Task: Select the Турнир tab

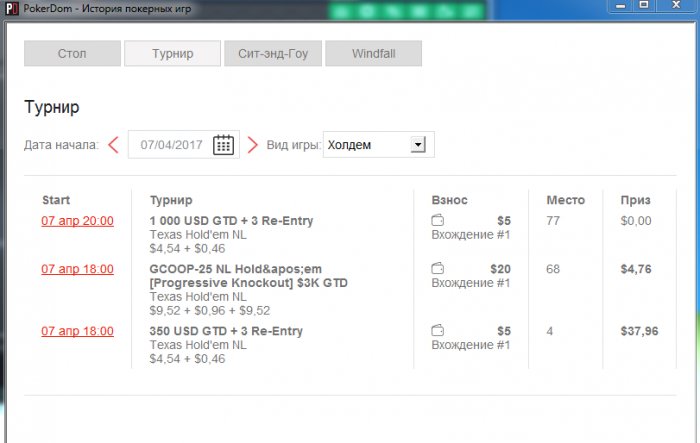Action: pos(172,54)
